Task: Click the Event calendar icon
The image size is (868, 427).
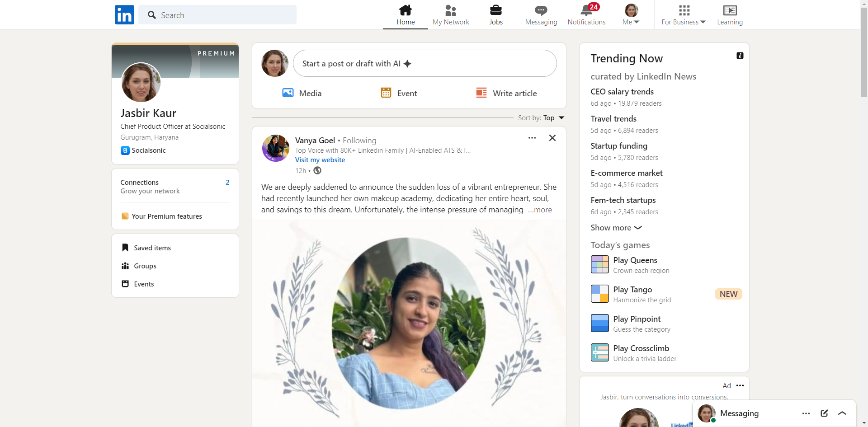Action: (x=386, y=93)
